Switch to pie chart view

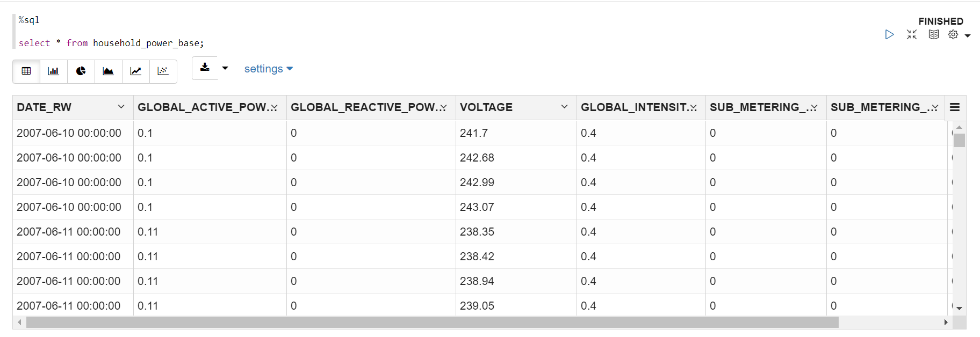point(81,71)
